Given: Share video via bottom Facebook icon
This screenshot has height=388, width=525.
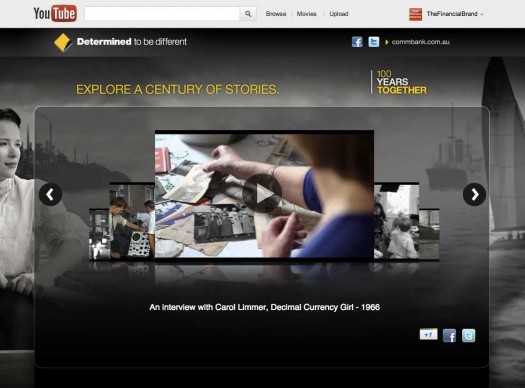Looking at the screenshot, I should (x=449, y=335).
